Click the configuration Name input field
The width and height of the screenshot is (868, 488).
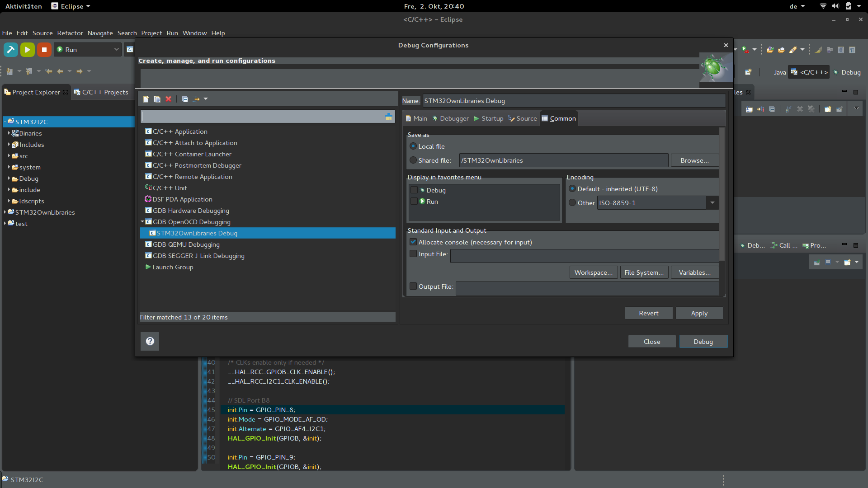pos(573,101)
